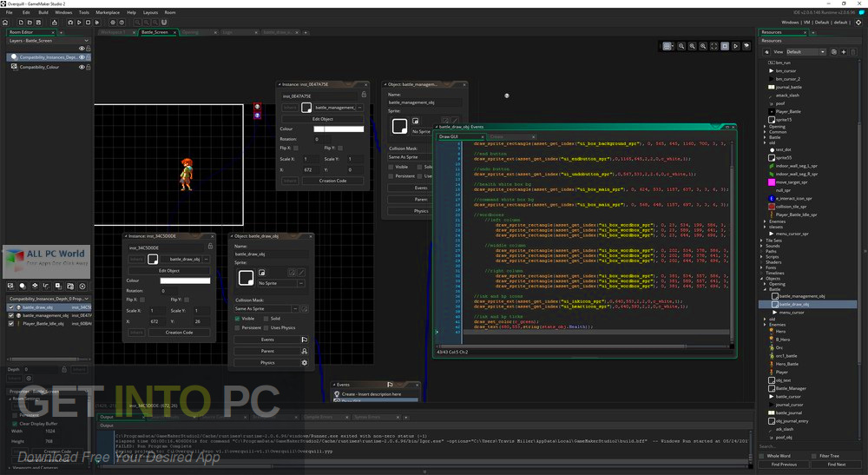Screen dimensions: 868x475
Task: Click the room editor play animation icon
Action: [x=736, y=46]
